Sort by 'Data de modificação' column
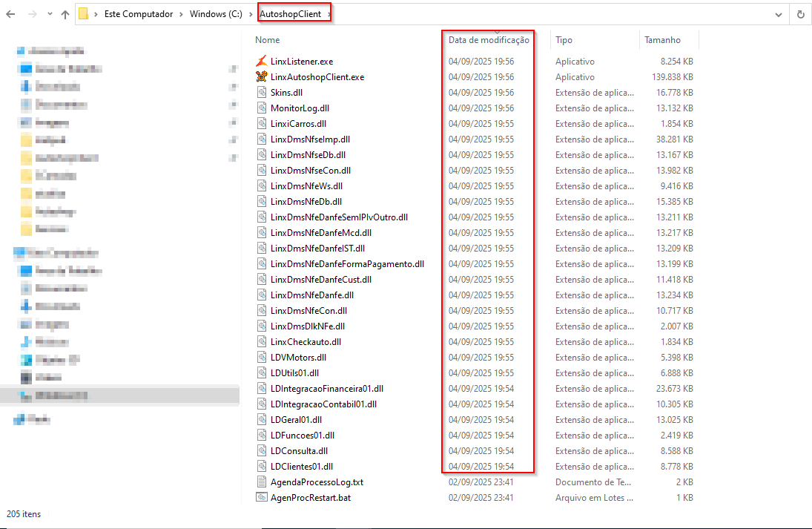812x529 pixels. [x=489, y=40]
